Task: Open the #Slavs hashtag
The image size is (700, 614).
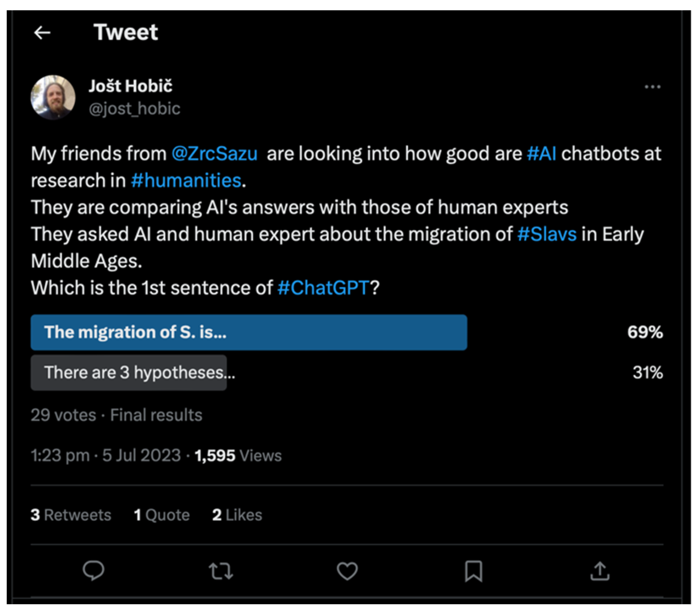Action: coord(547,234)
